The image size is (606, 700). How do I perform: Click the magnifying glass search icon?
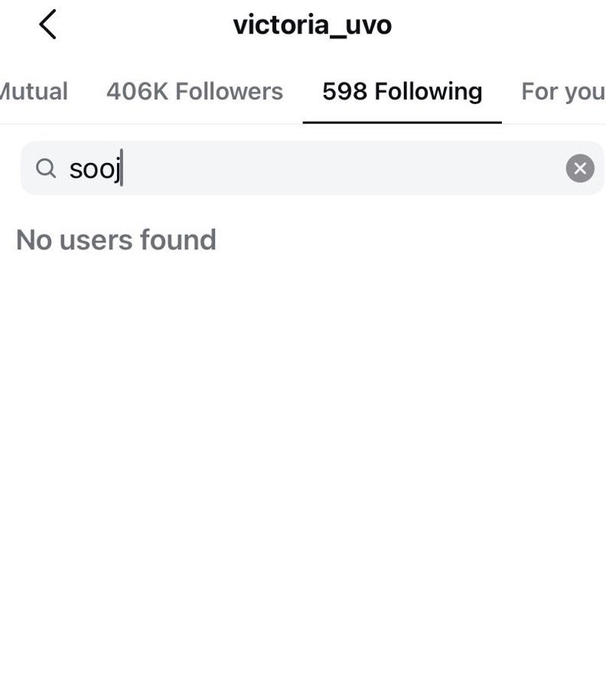pyautogui.click(x=46, y=168)
